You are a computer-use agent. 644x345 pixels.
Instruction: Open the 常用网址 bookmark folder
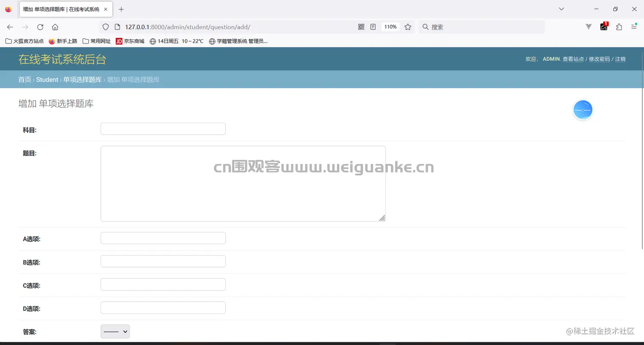pos(97,41)
